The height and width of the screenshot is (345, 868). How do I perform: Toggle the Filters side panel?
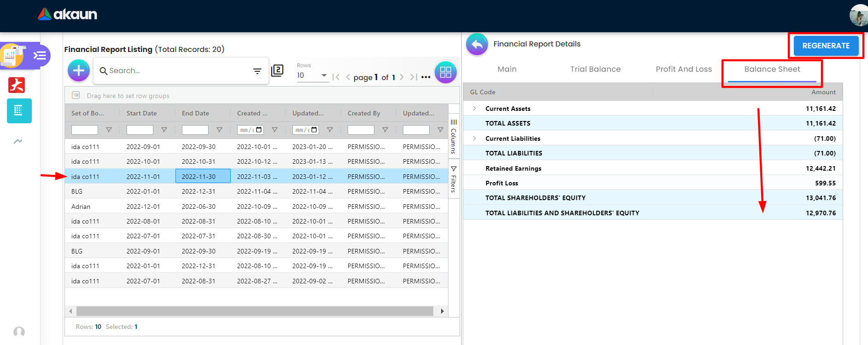pyautogui.click(x=454, y=179)
